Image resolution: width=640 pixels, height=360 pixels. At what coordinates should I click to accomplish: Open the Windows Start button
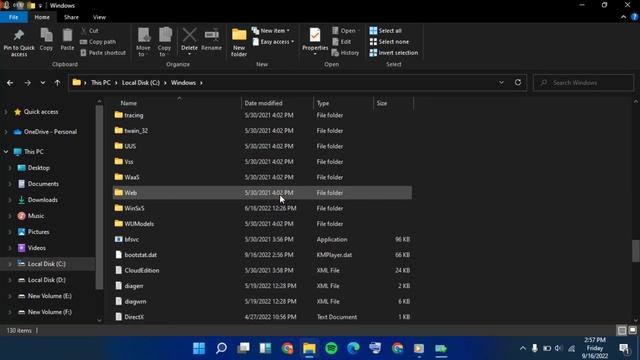[x=199, y=348]
